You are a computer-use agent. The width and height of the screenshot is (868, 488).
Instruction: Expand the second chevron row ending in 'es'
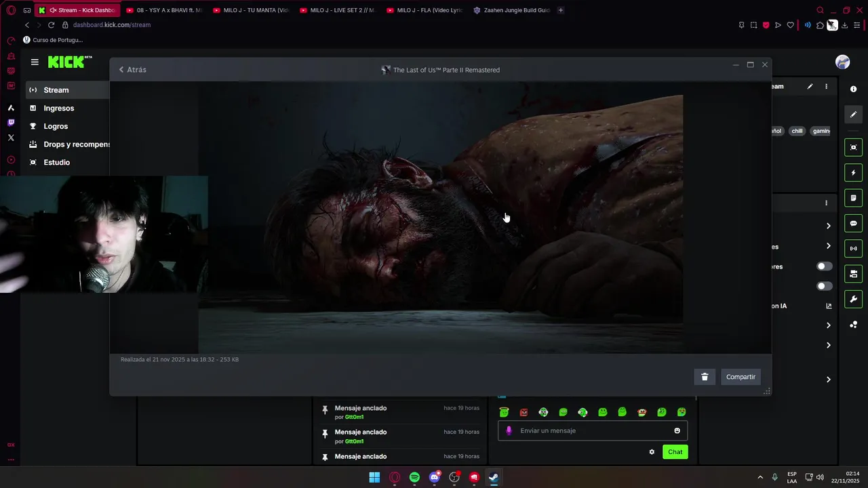[828, 246]
